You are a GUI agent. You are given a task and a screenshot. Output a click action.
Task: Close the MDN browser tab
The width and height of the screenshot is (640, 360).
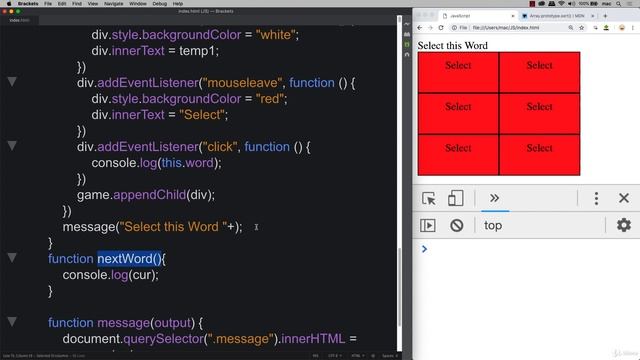pyautogui.click(x=593, y=16)
